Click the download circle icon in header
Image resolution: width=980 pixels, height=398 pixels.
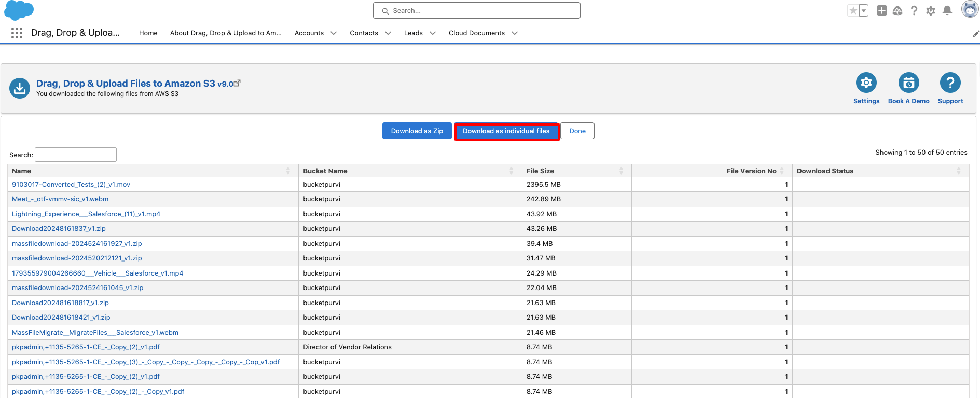[20, 88]
